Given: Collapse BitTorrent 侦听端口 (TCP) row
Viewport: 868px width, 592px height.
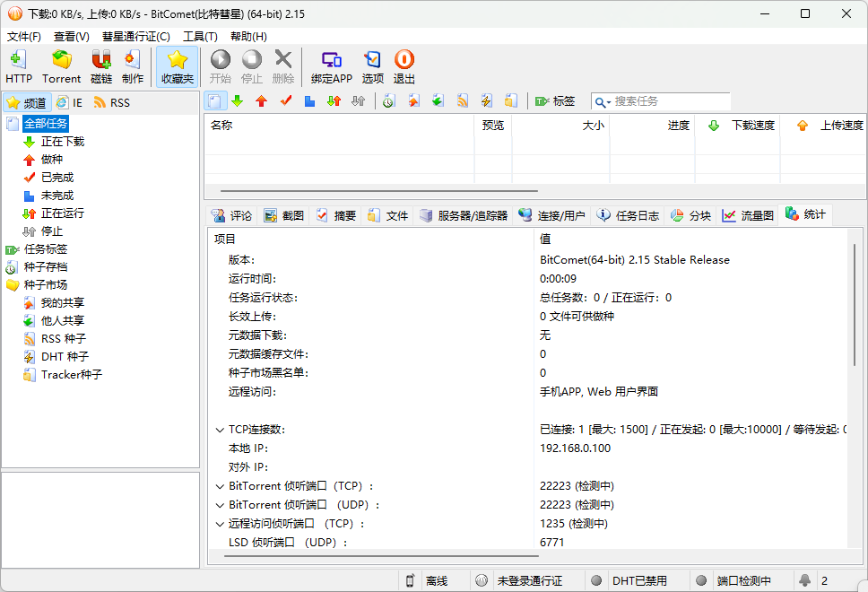Looking at the screenshot, I should 220,486.
